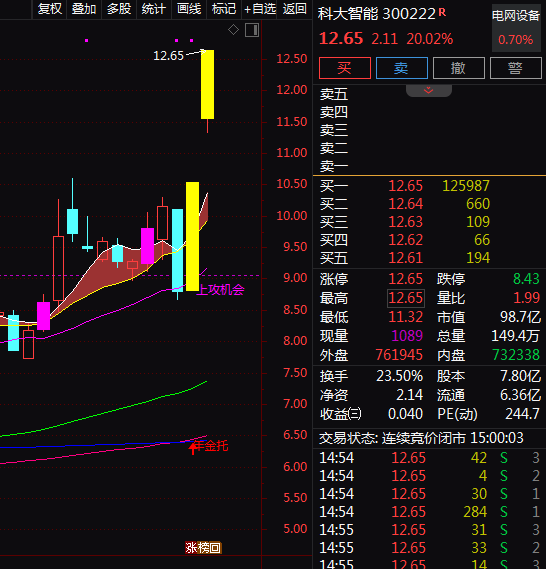Toggle the side panel layout icon

tap(252, 30)
